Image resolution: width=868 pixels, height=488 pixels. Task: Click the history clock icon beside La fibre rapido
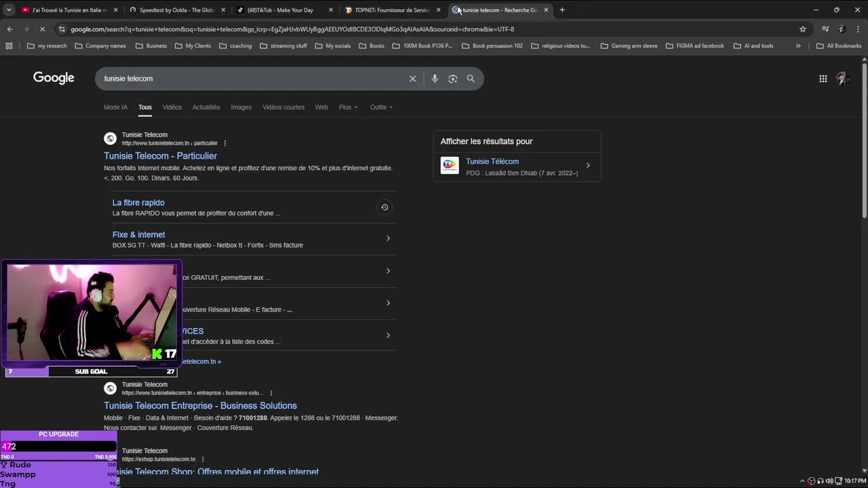pyautogui.click(x=384, y=207)
